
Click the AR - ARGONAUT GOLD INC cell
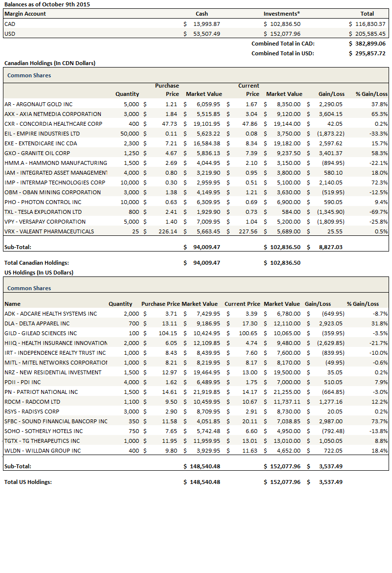38,104
